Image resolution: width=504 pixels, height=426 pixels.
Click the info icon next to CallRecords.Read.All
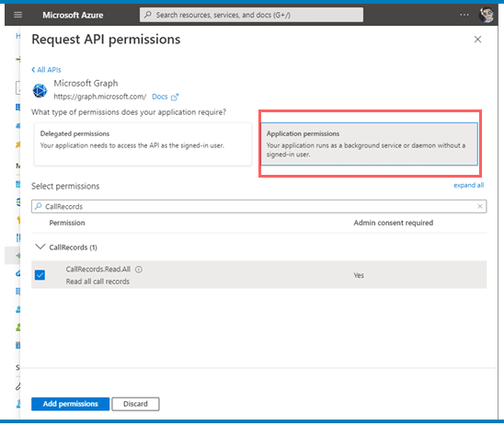point(139,270)
